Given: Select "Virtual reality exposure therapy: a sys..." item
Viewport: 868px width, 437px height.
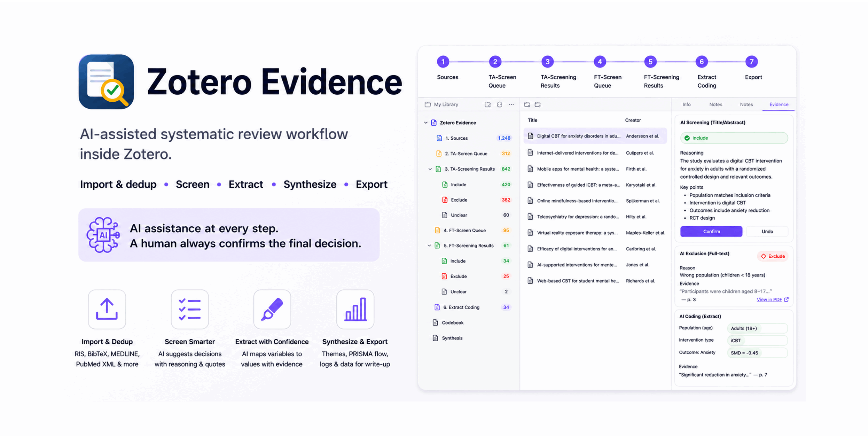Looking at the screenshot, I should coord(595,233).
